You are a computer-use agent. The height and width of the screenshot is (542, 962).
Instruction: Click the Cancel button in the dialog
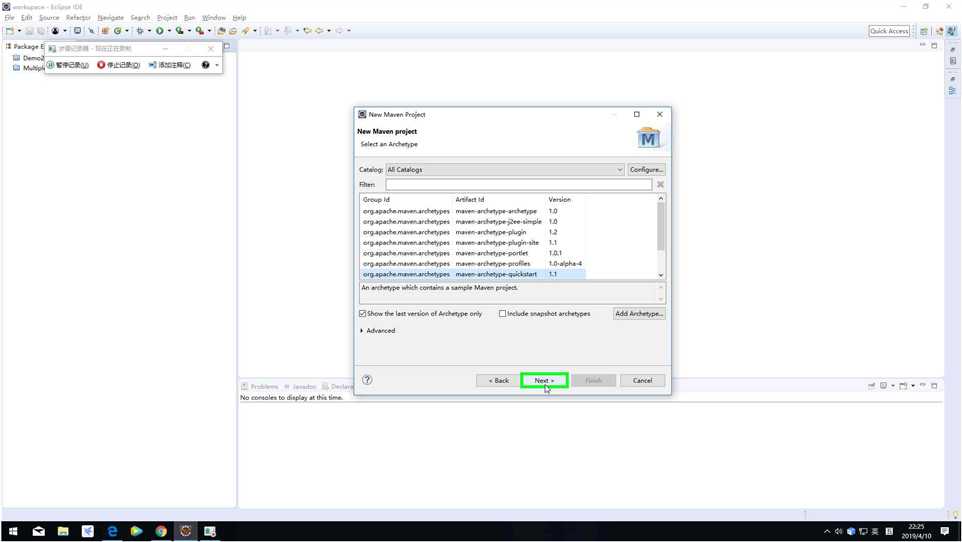coord(642,381)
